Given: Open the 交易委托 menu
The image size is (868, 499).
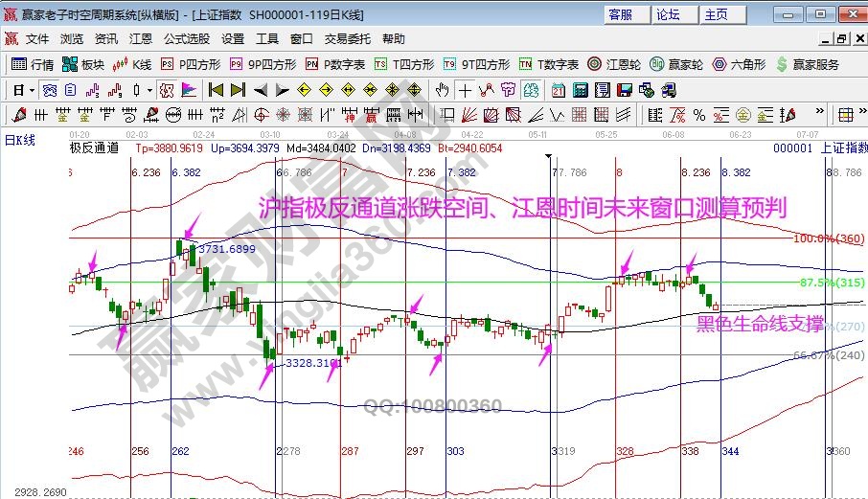Looking at the screenshot, I should (x=347, y=39).
